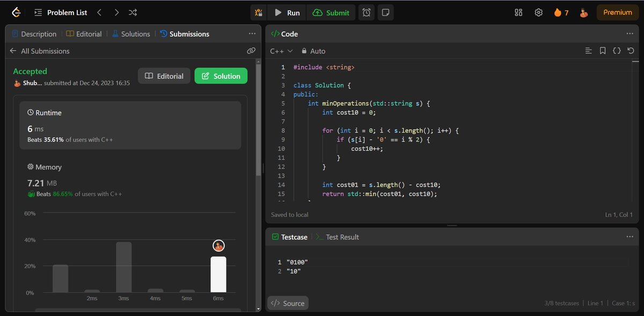Screen dimensions: 644x316
Task: Pick a random problem shuffle icon
Action: [x=133, y=12]
